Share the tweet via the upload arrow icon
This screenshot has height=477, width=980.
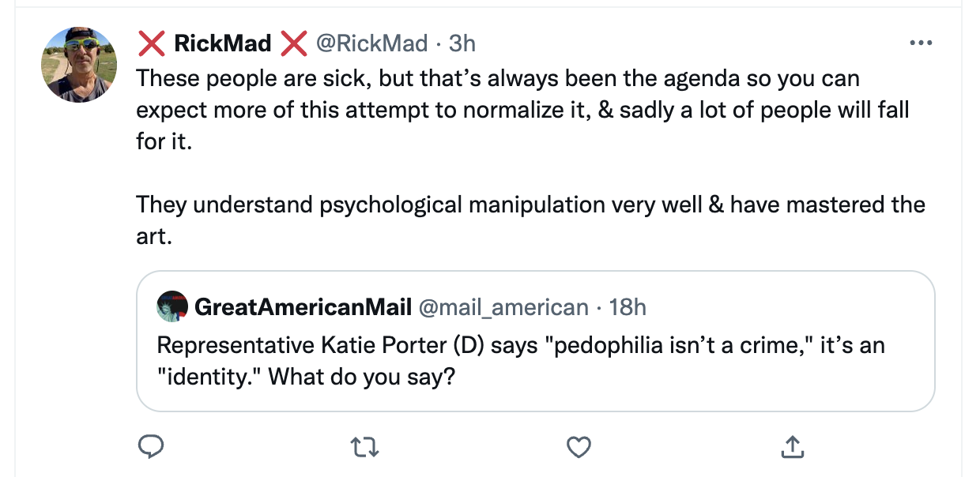(x=793, y=447)
